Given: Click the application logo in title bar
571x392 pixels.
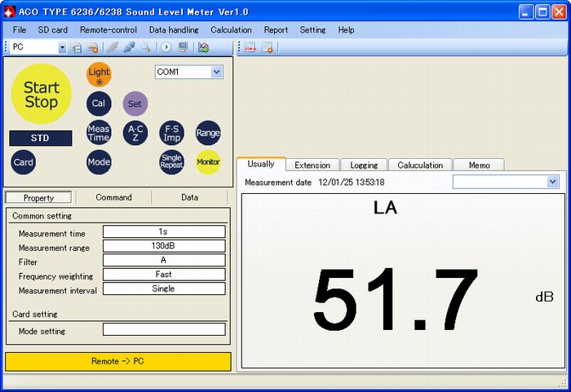Looking at the screenshot, I should [9, 12].
